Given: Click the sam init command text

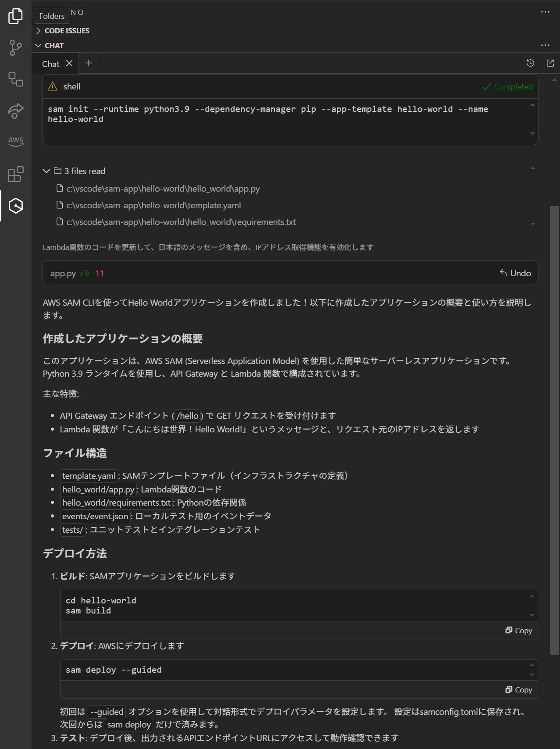Looking at the screenshot, I should point(268,114).
